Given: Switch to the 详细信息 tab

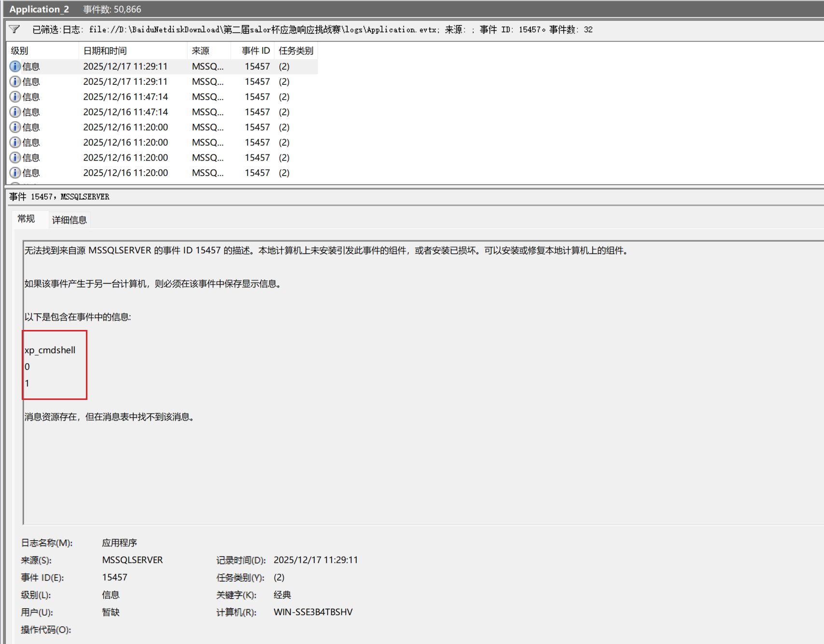Looking at the screenshot, I should [x=69, y=220].
